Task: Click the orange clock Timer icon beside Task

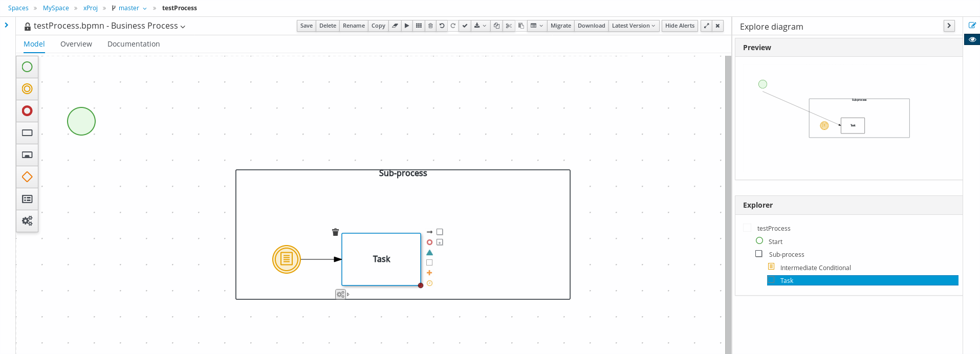Action: [x=429, y=283]
